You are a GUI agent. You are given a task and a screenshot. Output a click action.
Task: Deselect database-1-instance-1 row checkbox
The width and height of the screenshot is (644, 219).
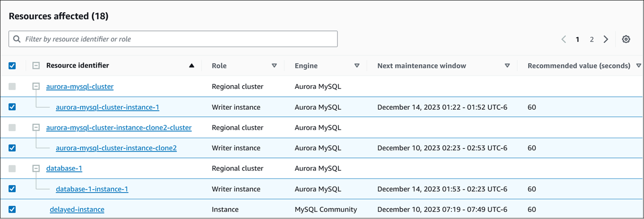point(12,189)
